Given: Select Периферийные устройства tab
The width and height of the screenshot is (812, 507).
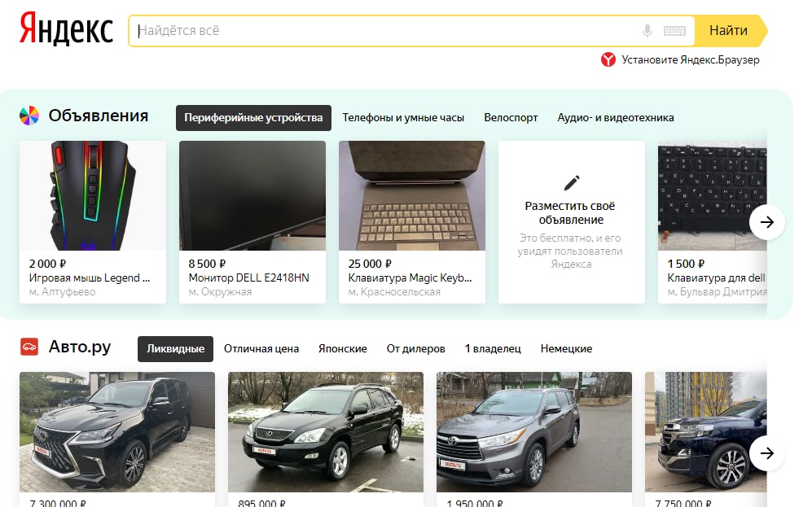Looking at the screenshot, I should pos(253,117).
